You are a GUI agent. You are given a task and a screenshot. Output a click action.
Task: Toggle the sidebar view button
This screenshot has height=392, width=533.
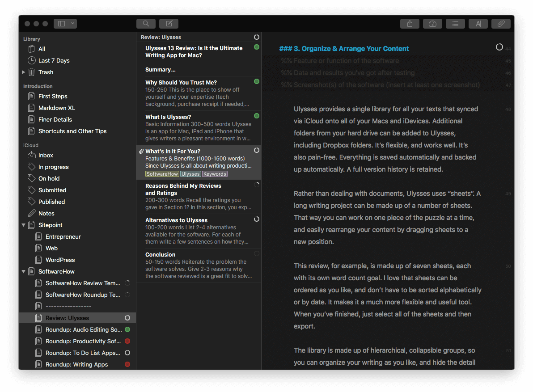pyautogui.click(x=61, y=23)
